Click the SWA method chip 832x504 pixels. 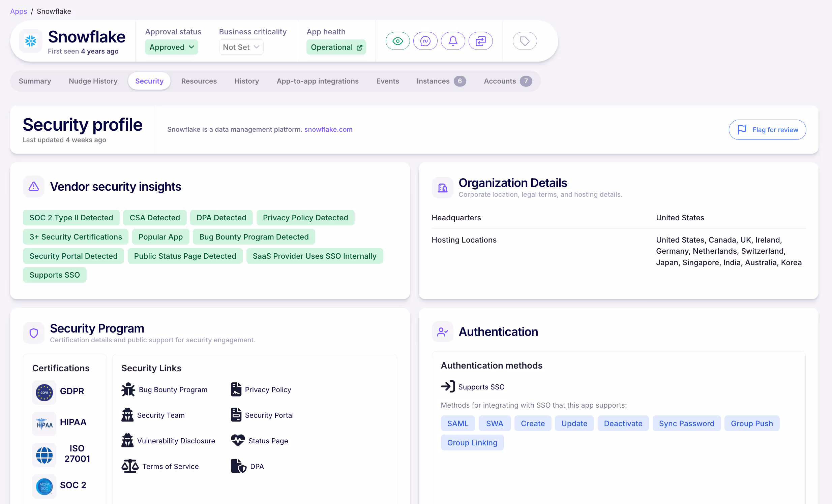[495, 424]
